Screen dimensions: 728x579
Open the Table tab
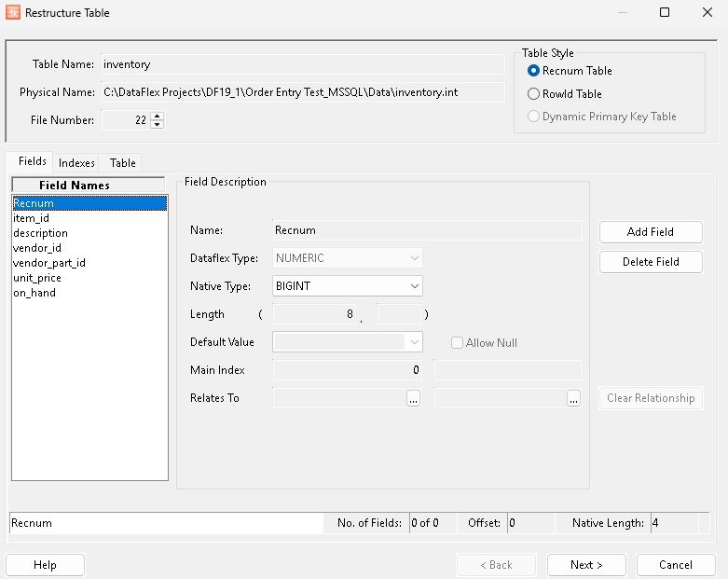122,163
